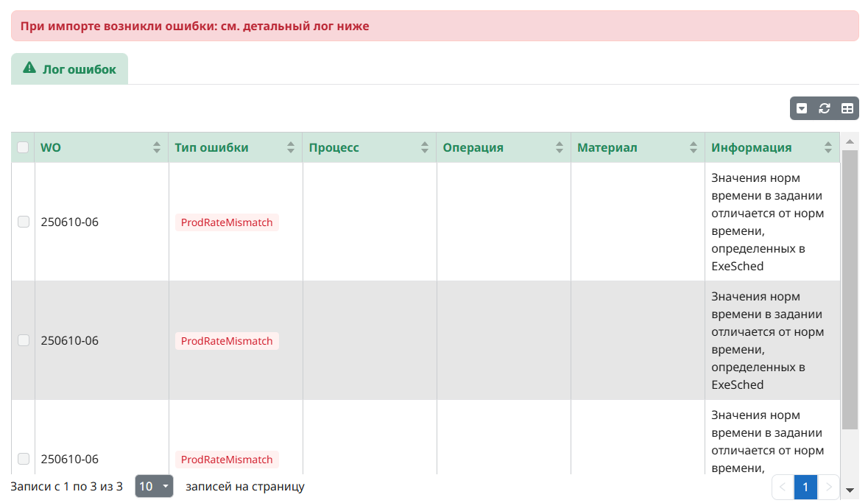Sort by Материал column arrows
Image resolution: width=868 pixels, height=503 pixels.
click(x=693, y=147)
